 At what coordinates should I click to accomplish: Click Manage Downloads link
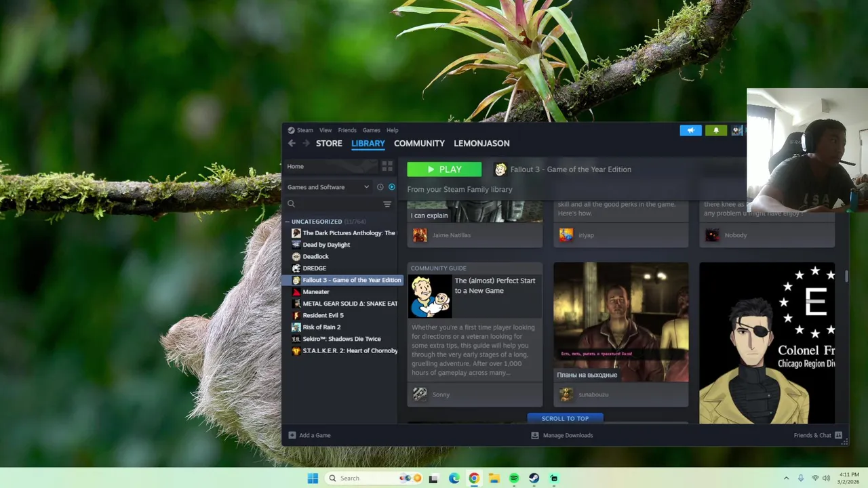coord(568,435)
